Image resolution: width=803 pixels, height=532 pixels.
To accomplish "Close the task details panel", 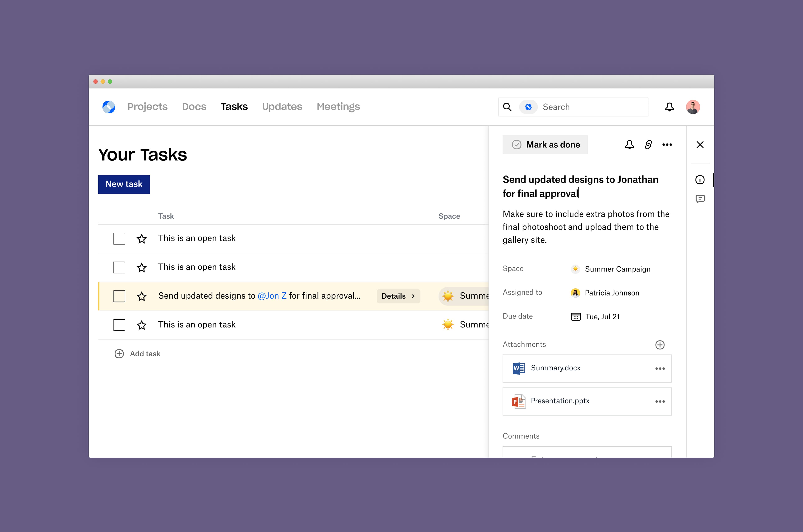I will pyautogui.click(x=700, y=145).
